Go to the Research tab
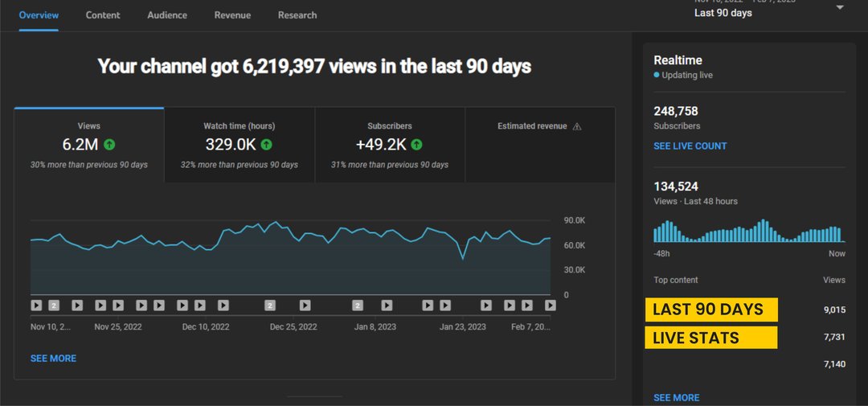Viewport: 868px width, 406px height. [297, 15]
